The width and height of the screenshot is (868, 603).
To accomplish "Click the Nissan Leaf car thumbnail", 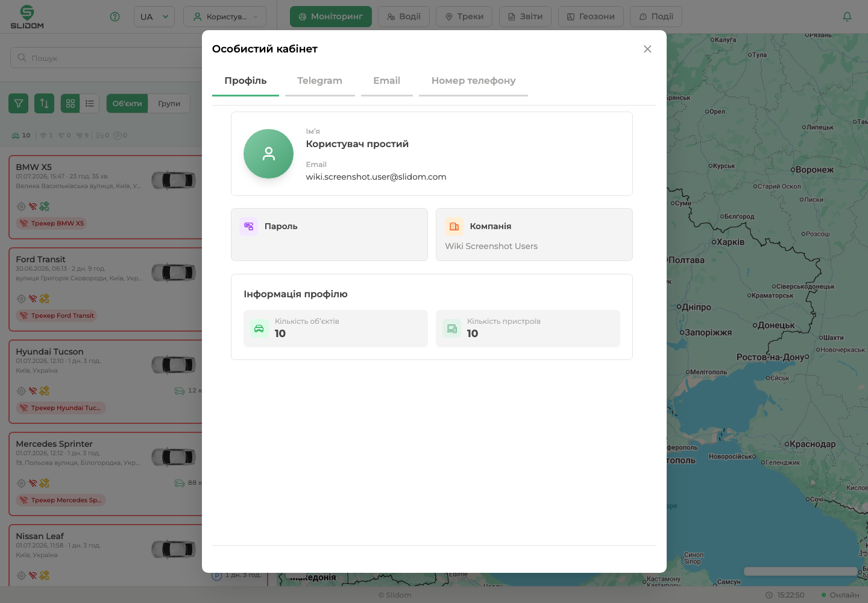I will (174, 549).
